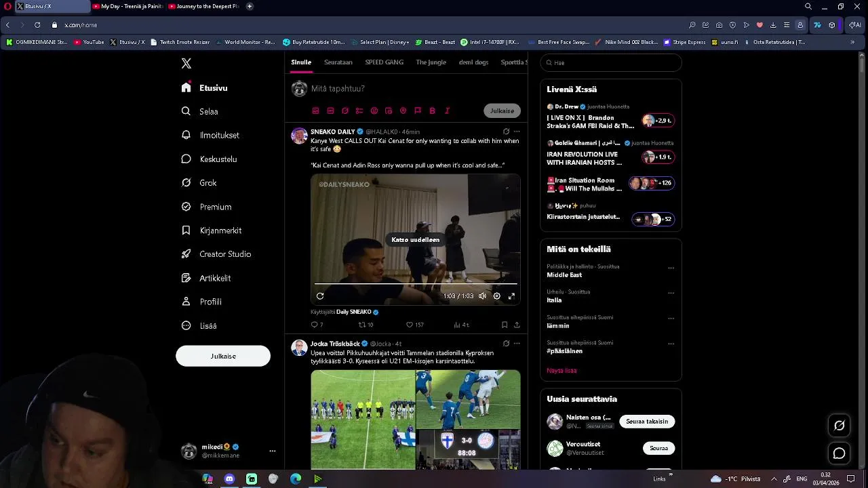Viewport: 868px width, 488px height.
Task: Open the football lineup photo thumbnail
Action: pyautogui.click(x=363, y=420)
